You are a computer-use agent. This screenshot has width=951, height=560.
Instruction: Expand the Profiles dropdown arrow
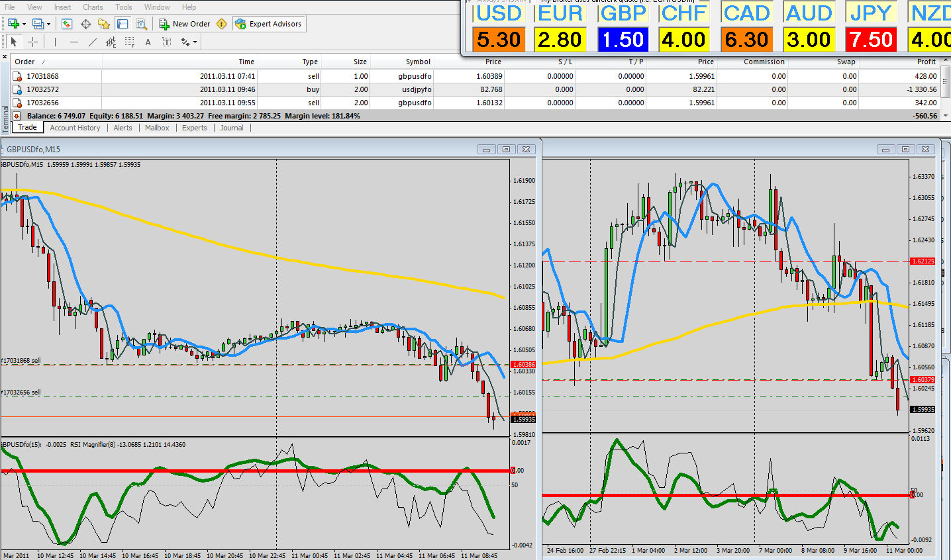pyautogui.click(x=48, y=24)
